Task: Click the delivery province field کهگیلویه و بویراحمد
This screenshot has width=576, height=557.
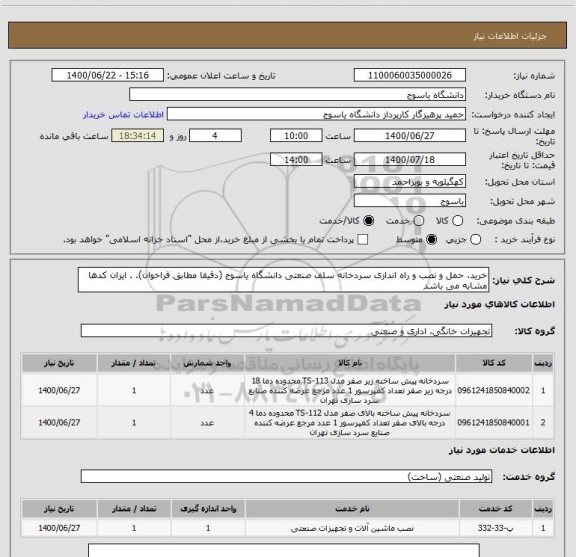Action: 410,182
